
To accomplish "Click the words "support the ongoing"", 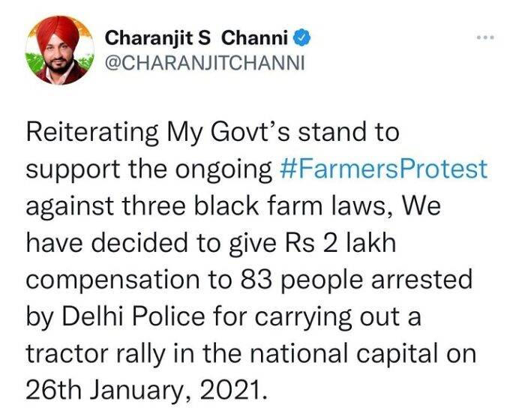I will pos(148,170).
